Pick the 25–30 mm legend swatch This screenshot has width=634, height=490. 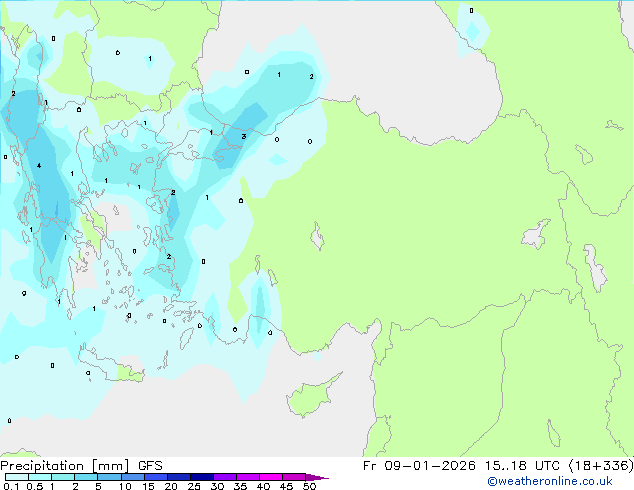[x=201, y=477]
